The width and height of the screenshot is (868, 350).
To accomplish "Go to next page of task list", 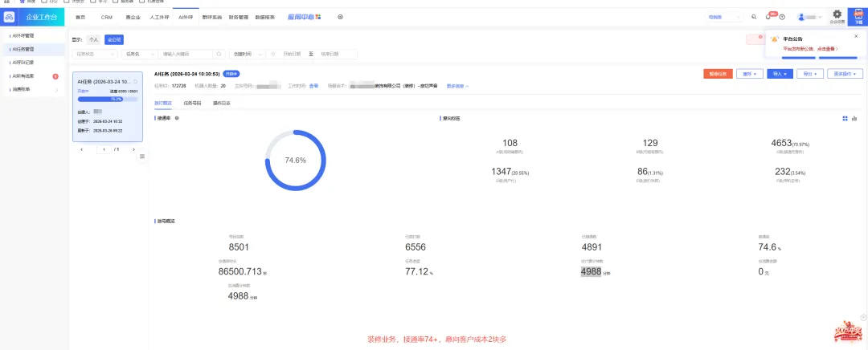I will pyautogui.click(x=133, y=149).
